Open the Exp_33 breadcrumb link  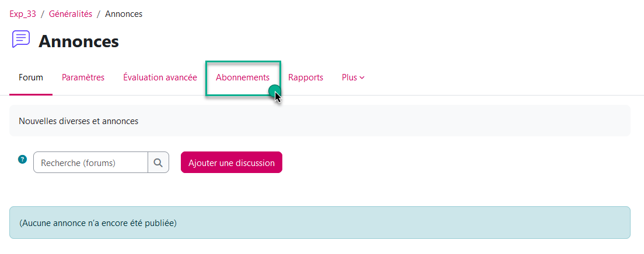(x=23, y=14)
